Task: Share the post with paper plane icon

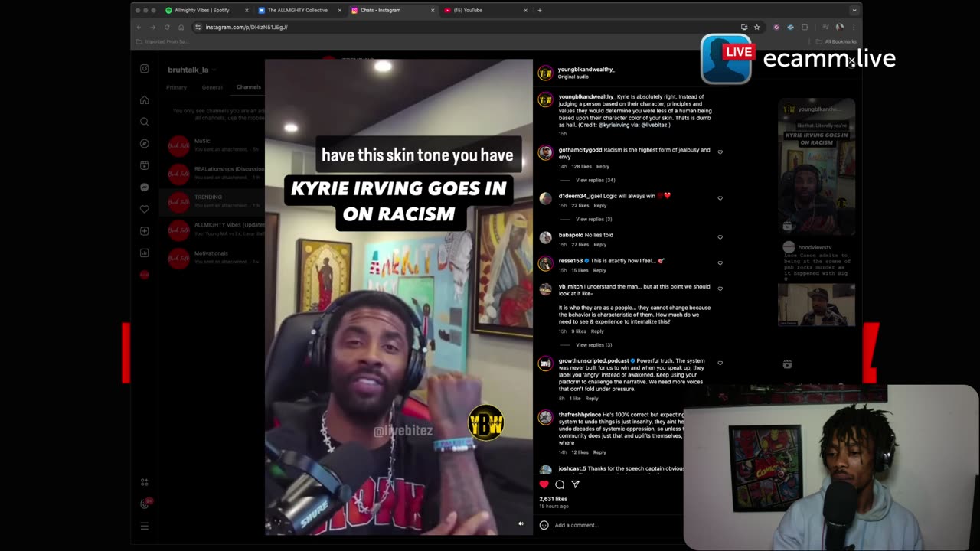Action: point(575,484)
